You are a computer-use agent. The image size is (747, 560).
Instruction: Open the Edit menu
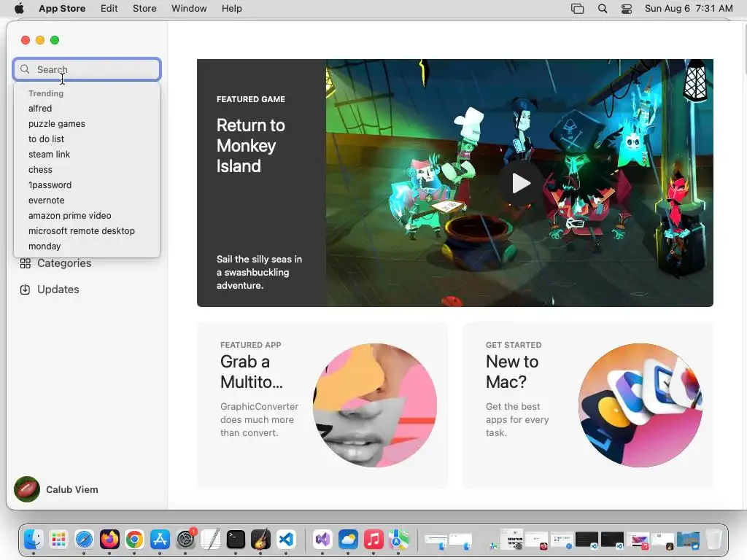coord(109,9)
